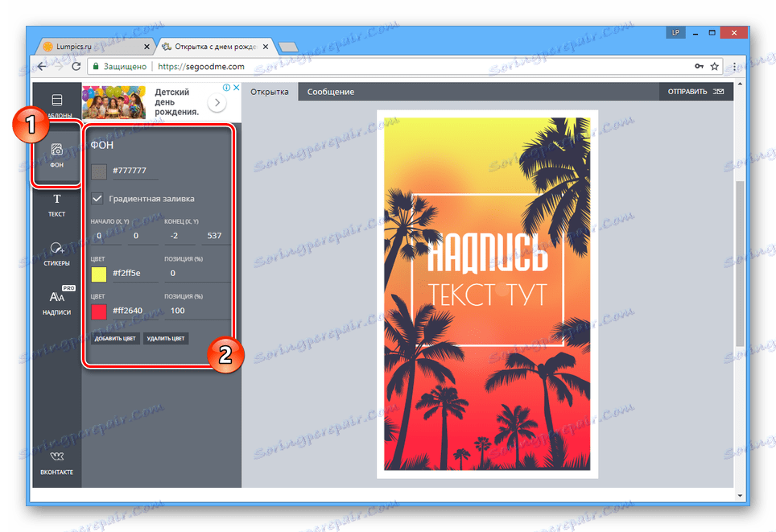Click the page vertical scrollbar thumb

(740, 263)
